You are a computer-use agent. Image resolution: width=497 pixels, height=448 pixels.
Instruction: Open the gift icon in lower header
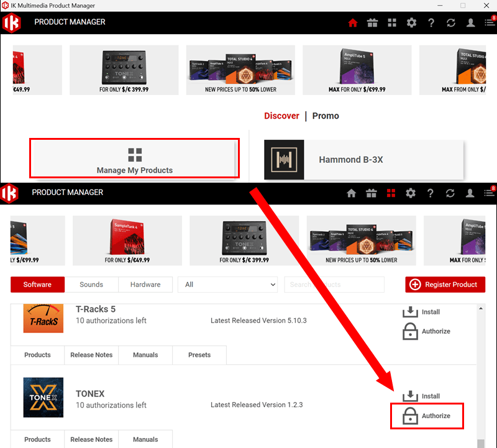[371, 193]
